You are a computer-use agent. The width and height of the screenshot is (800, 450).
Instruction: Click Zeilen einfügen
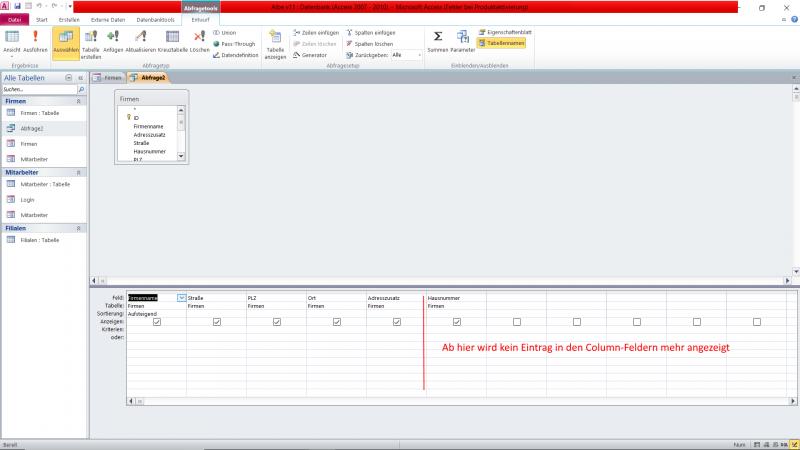coord(316,33)
